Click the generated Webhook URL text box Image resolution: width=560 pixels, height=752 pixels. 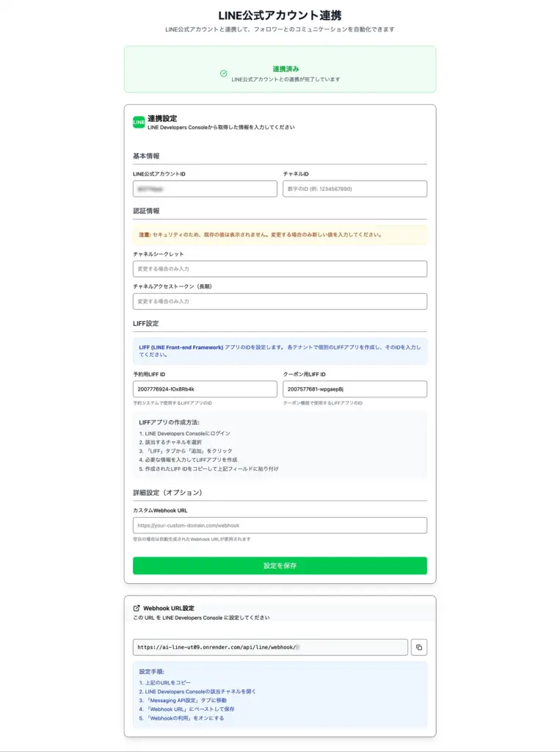pyautogui.click(x=269, y=647)
